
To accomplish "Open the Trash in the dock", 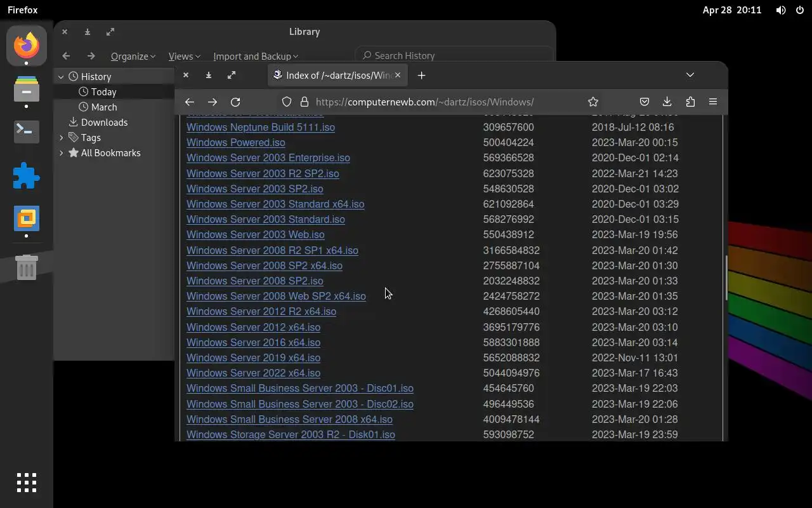I will (27, 267).
